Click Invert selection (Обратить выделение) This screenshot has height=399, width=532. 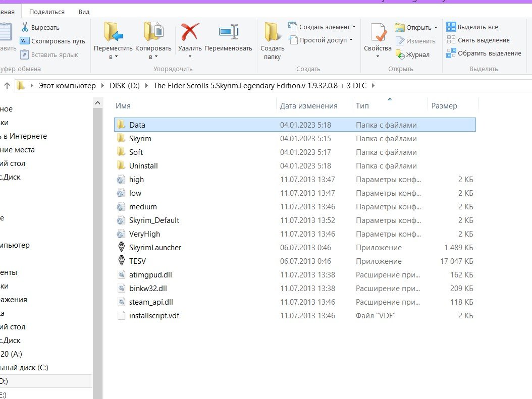click(484, 53)
